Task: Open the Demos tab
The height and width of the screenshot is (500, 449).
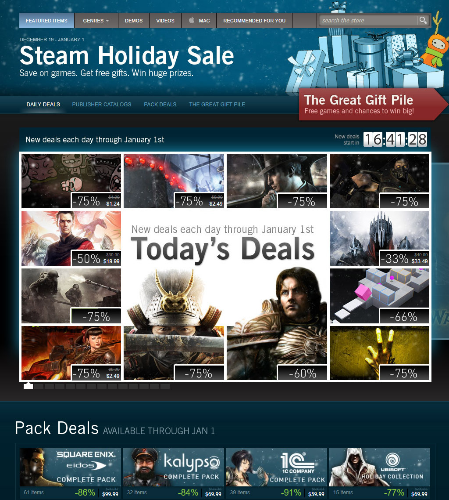Action: click(134, 20)
